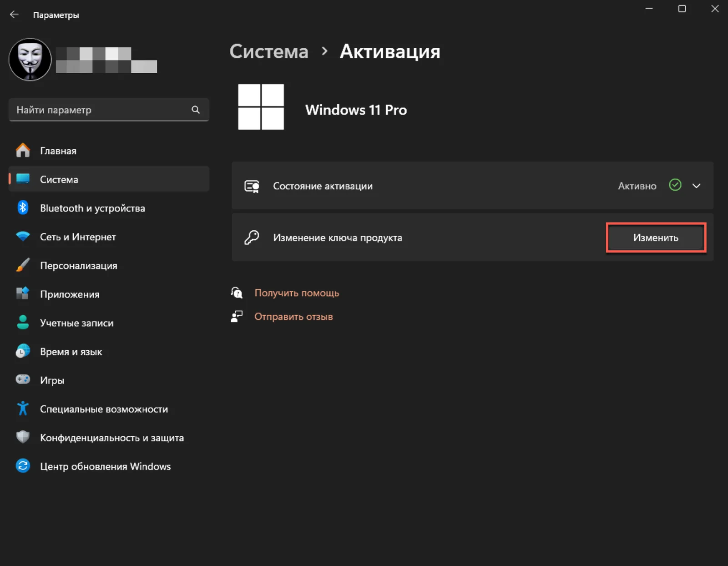Click the Конфиденциальность и защита shield icon
The image size is (728, 566).
point(23,437)
